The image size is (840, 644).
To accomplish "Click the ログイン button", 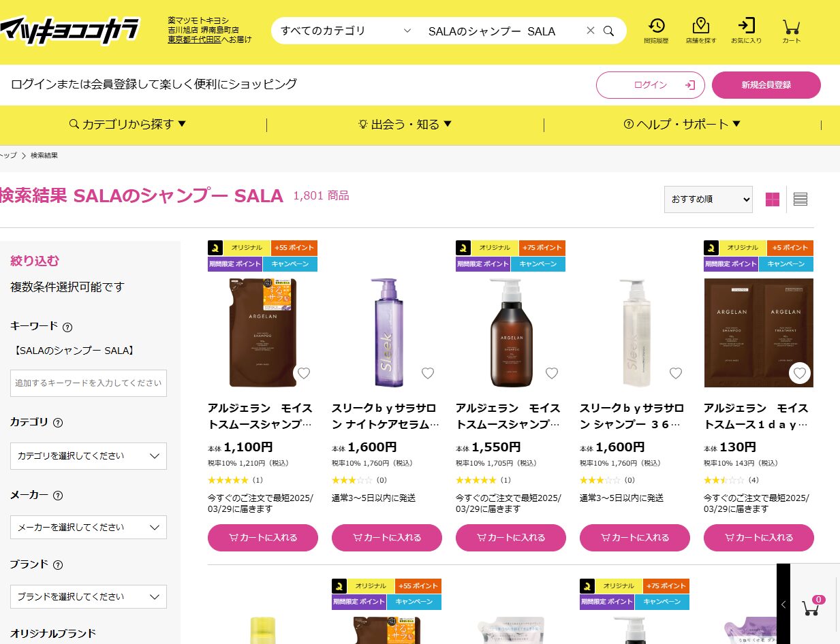I will [651, 85].
